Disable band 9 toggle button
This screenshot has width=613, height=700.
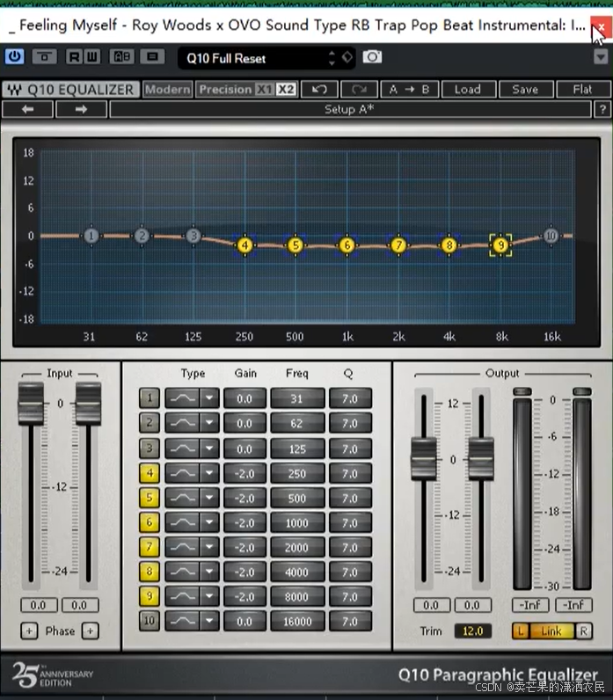pyautogui.click(x=150, y=596)
